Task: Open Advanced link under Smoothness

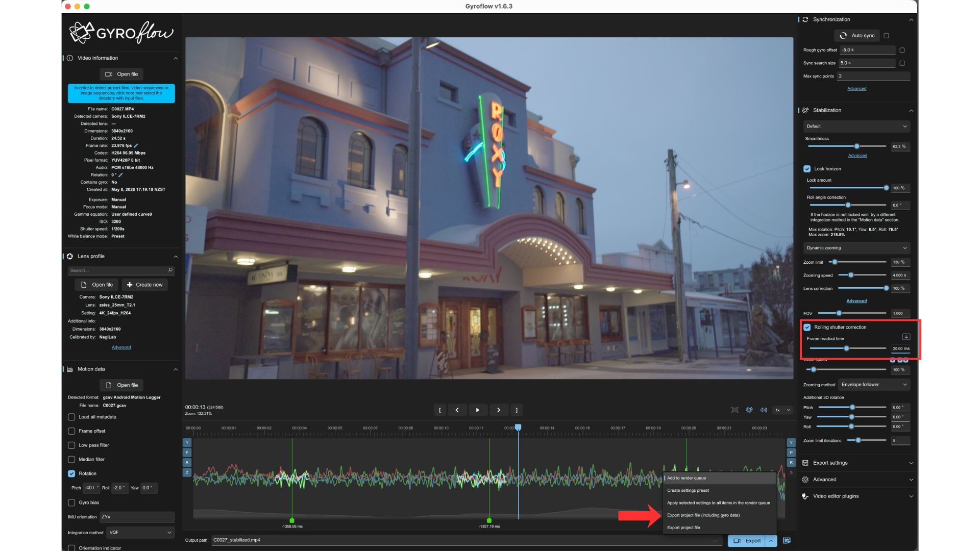Action: (857, 156)
